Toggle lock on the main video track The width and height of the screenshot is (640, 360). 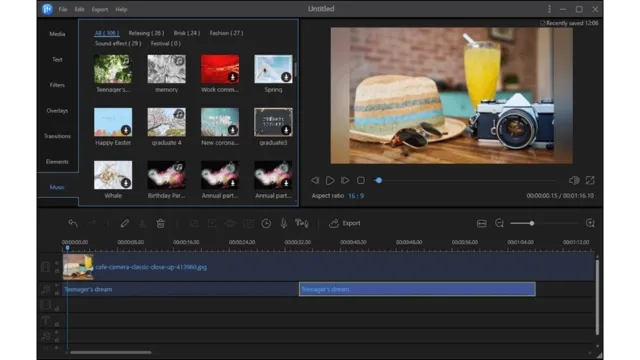pyautogui.click(x=57, y=271)
